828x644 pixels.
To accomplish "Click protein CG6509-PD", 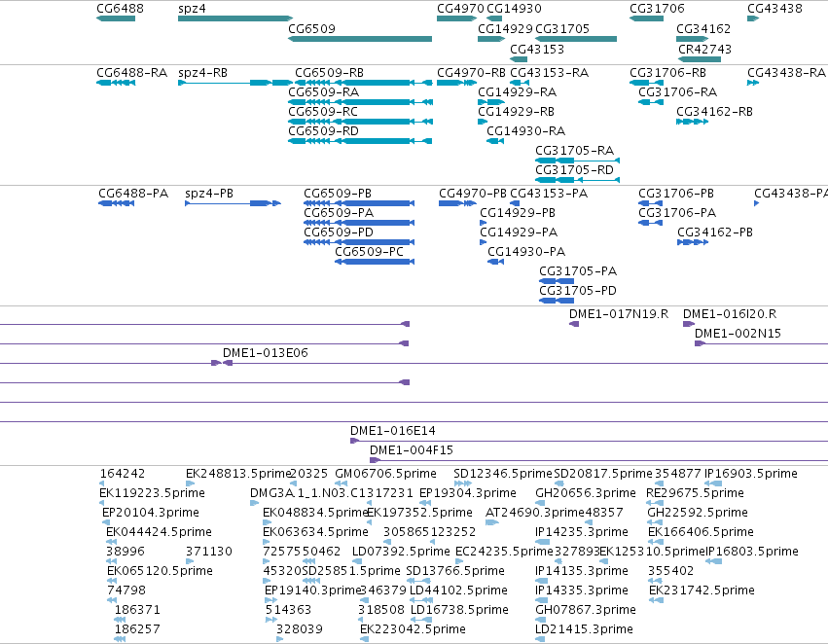I will coord(359,242).
